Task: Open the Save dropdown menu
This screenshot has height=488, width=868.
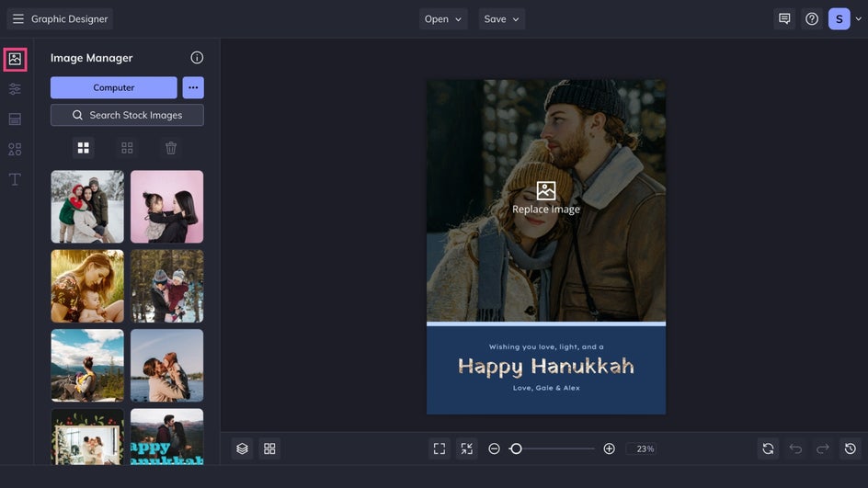Action: coord(501,18)
